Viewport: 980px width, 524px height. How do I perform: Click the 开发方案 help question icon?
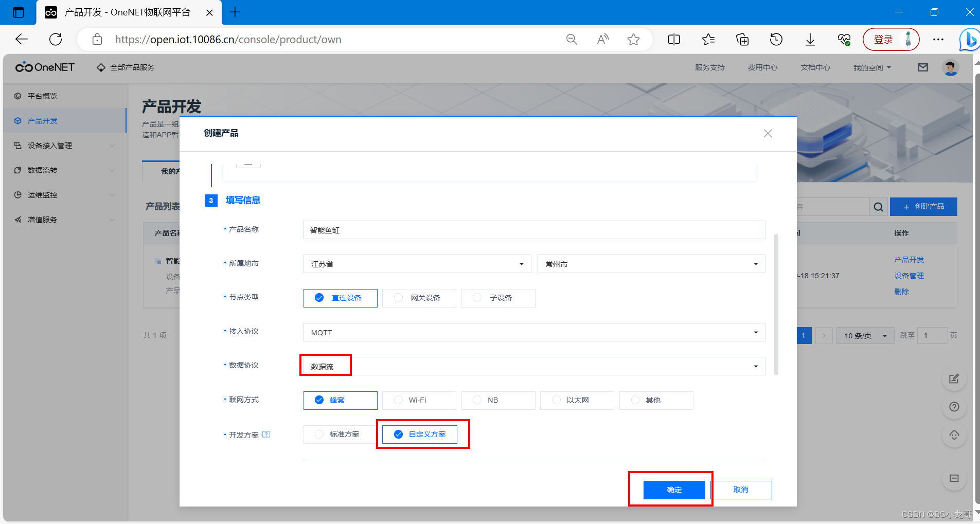pos(266,435)
